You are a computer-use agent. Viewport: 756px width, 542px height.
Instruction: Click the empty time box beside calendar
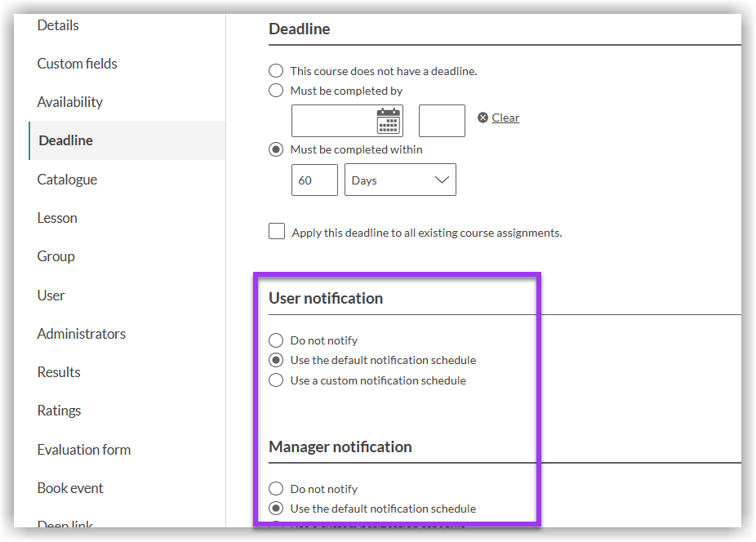point(442,121)
